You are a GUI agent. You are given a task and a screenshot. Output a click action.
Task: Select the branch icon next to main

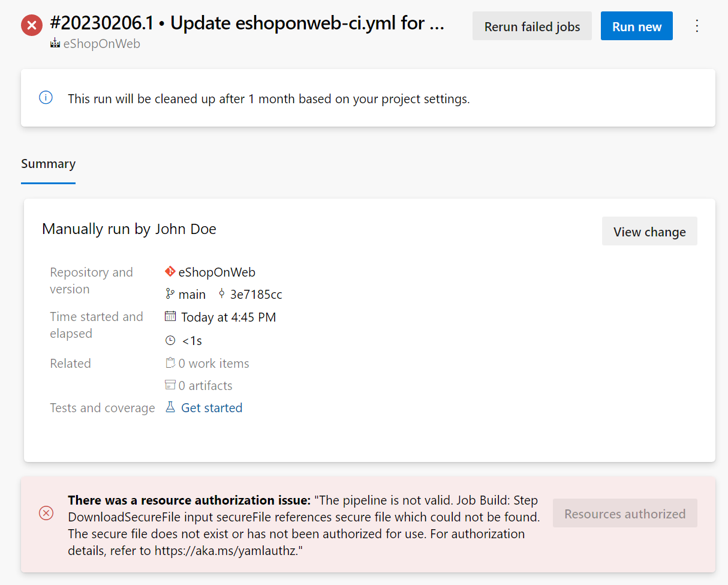(x=169, y=294)
